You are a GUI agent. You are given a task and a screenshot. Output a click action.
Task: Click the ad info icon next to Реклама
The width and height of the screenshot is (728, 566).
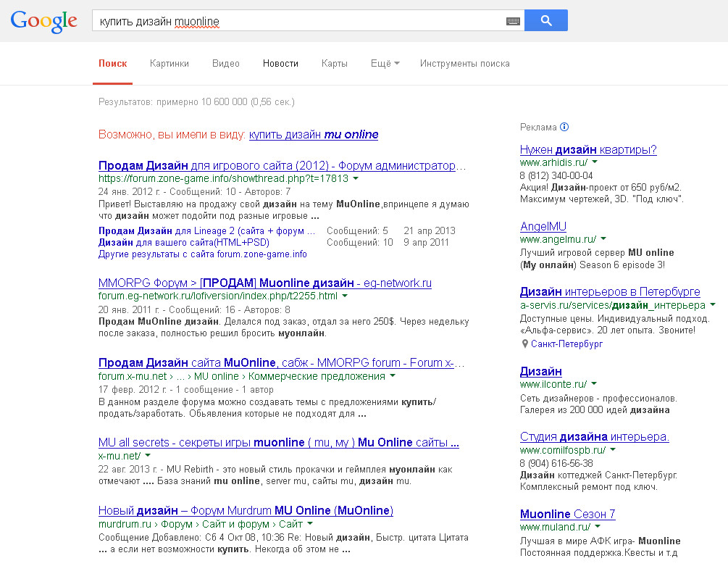click(564, 127)
